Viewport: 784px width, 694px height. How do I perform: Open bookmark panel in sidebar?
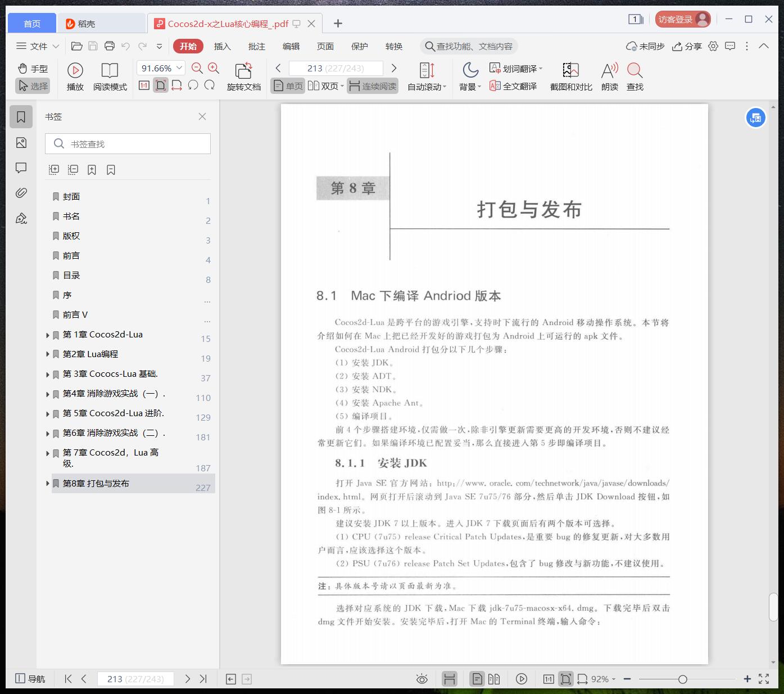tap(21, 117)
